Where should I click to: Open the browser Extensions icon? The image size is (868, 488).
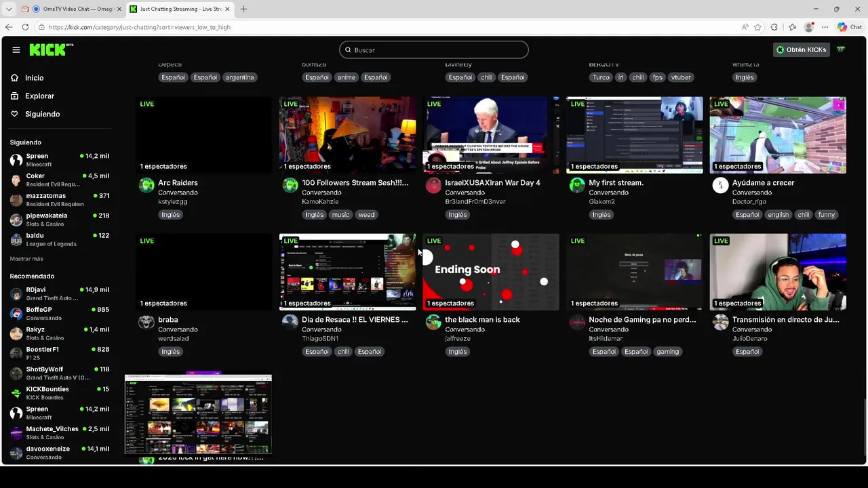click(x=774, y=27)
